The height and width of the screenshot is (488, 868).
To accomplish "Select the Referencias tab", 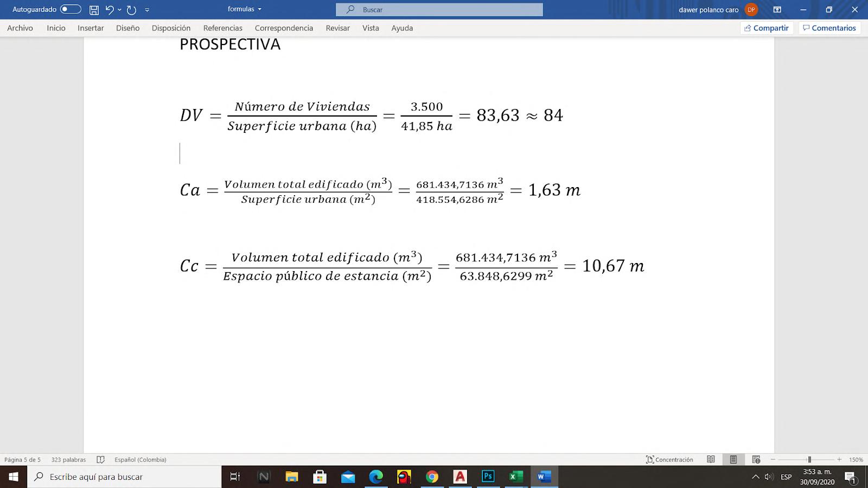I will tap(222, 28).
